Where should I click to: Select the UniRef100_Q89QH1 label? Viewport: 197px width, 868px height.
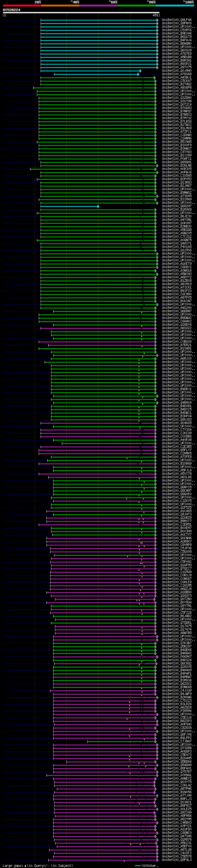click(x=177, y=162)
